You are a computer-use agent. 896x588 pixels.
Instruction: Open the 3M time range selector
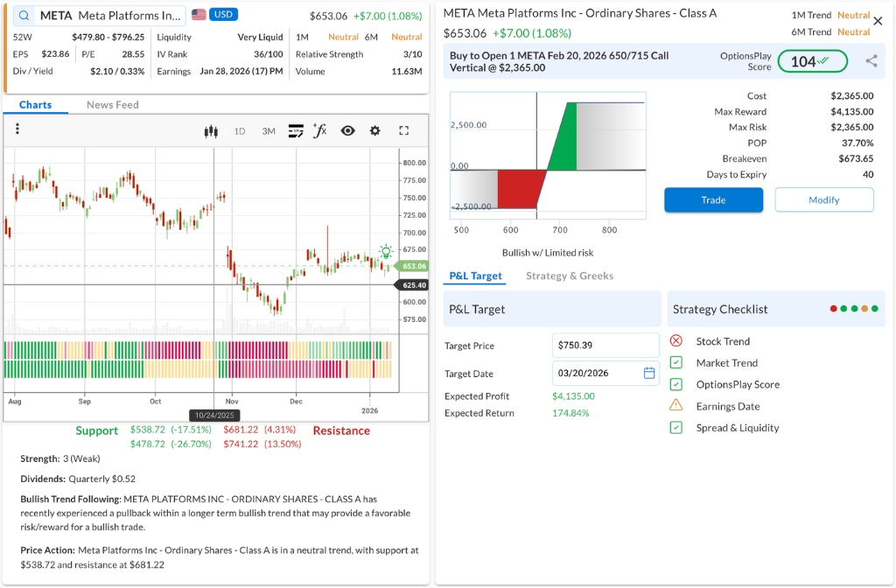[269, 131]
